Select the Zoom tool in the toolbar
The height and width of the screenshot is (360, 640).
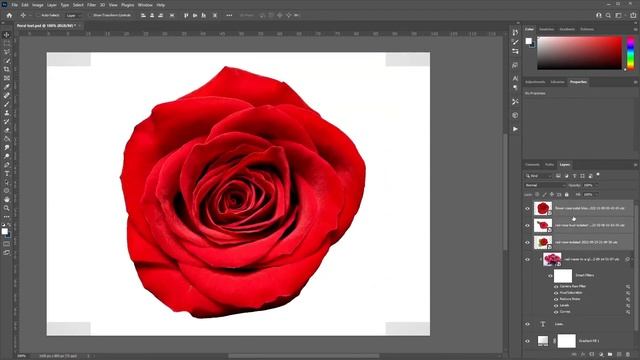(x=7, y=208)
